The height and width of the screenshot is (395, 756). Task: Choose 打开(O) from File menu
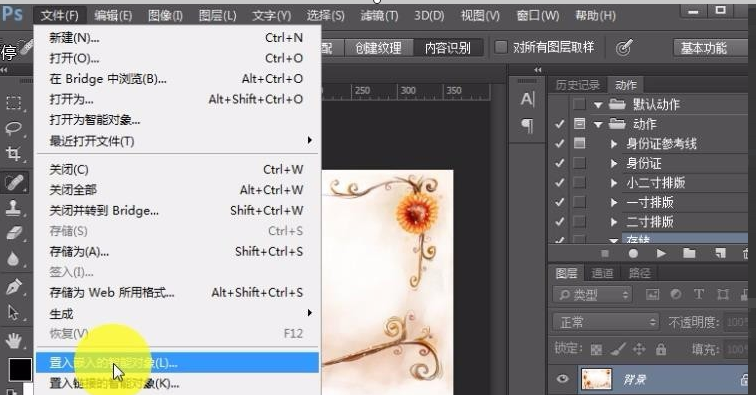[177, 58]
